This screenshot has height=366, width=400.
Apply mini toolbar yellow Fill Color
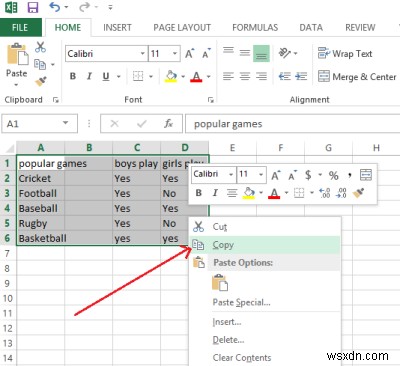[x=249, y=193]
